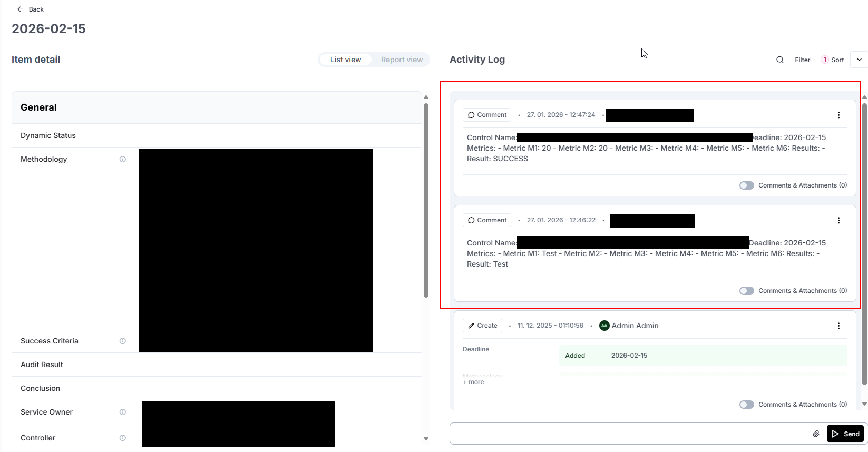Switch to Report view tab
868x452 pixels.
click(402, 60)
